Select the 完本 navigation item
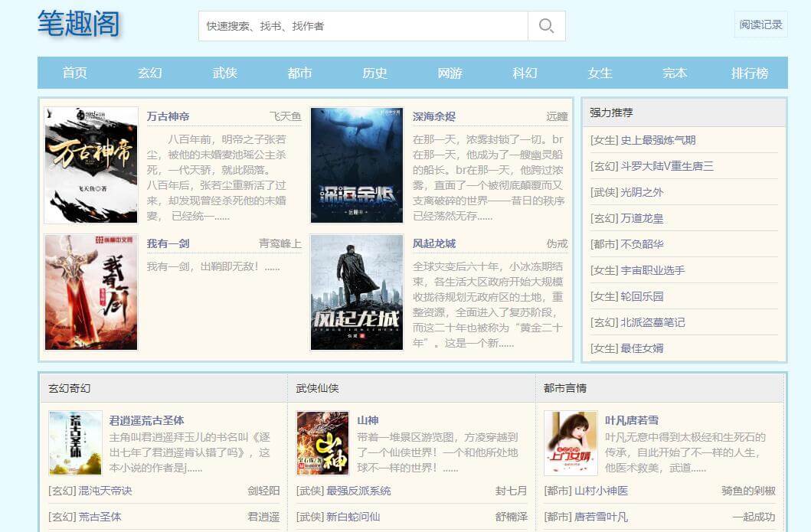 click(x=675, y=73)
